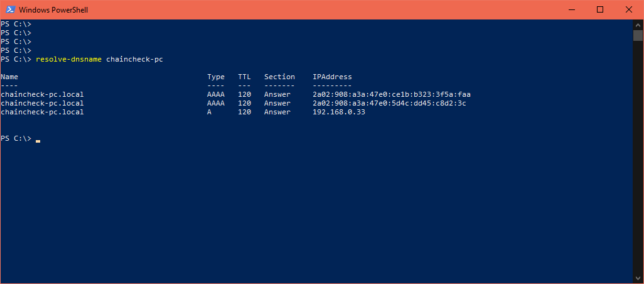Viewport: 644px width, 284px height.
Task: Click the scrollbar down arrow
Action: (x=638, y=278)
